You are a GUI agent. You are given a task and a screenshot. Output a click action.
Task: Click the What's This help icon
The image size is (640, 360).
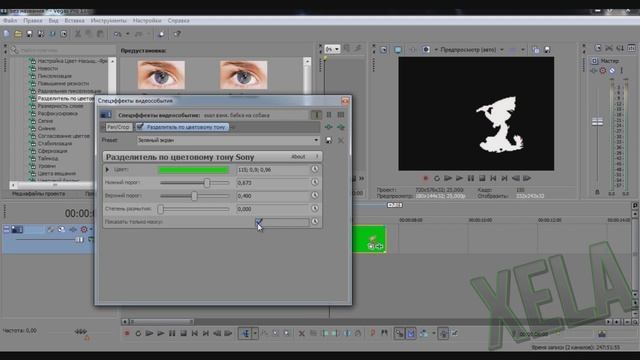coord(177,34)
